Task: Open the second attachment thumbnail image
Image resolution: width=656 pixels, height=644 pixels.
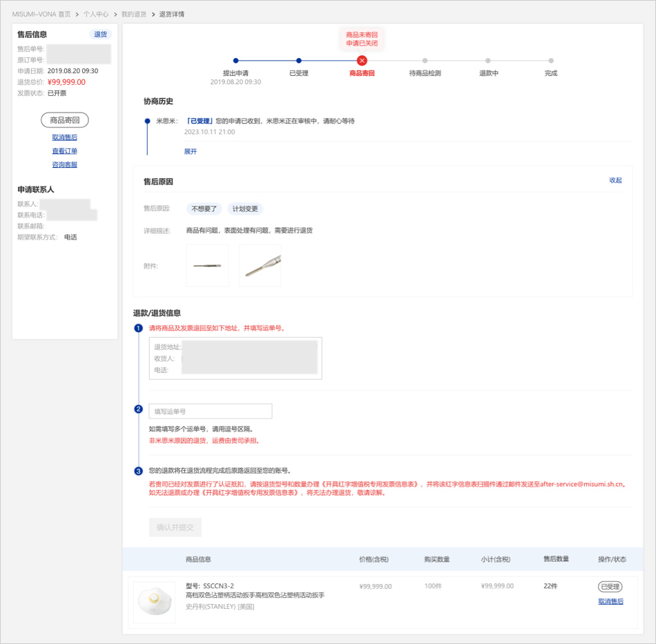Action: point(260,266)
